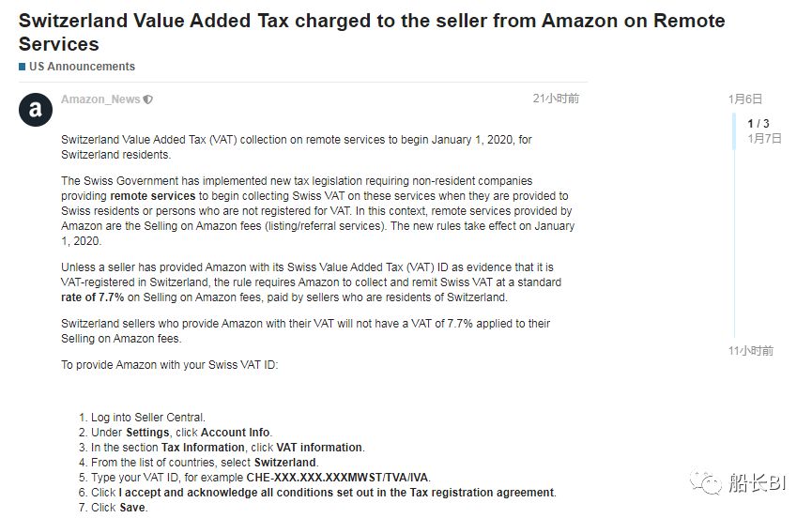Click the blue square US Announcements category badge
This screenshot has height=518, width=812.
[23, 67]
